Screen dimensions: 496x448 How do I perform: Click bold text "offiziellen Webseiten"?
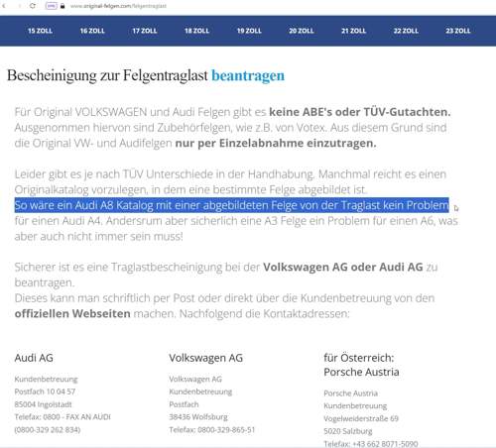[72, 313]
